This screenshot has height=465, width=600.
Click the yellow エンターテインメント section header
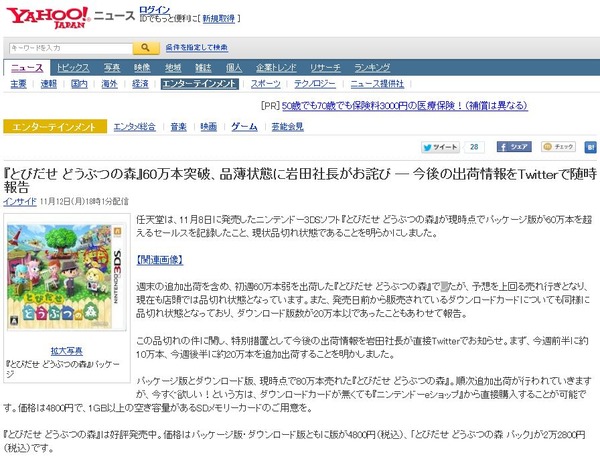point(55,127)
